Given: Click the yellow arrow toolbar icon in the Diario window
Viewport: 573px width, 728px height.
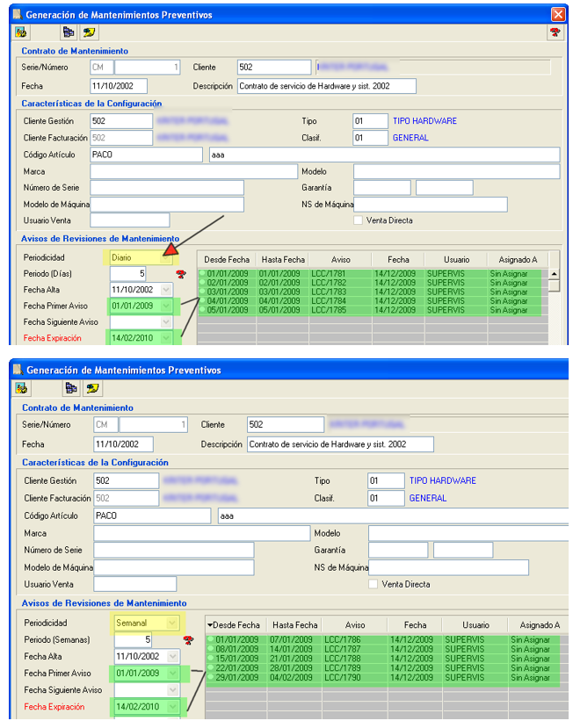Looking at the screenshot, I should 90,32.
